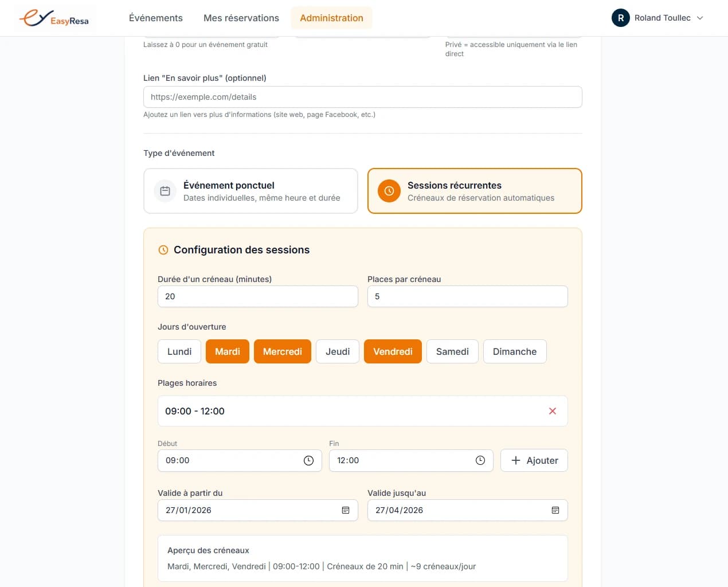Go to the Administration section
Viewport: 728px width, 587px height.
331,18
